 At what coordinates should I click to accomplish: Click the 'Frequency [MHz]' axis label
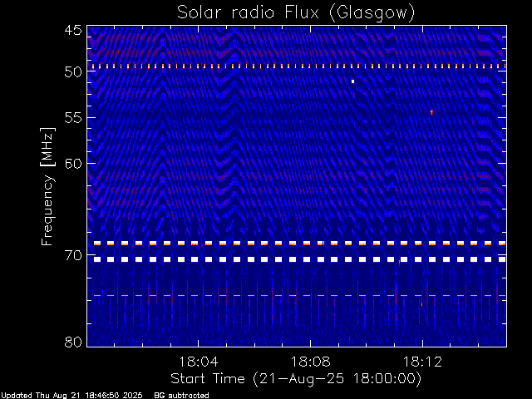pyautogui.click(x=47, y=186)
